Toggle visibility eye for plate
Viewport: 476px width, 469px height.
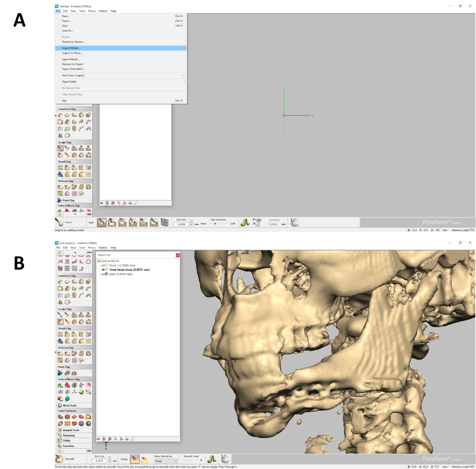103,274
